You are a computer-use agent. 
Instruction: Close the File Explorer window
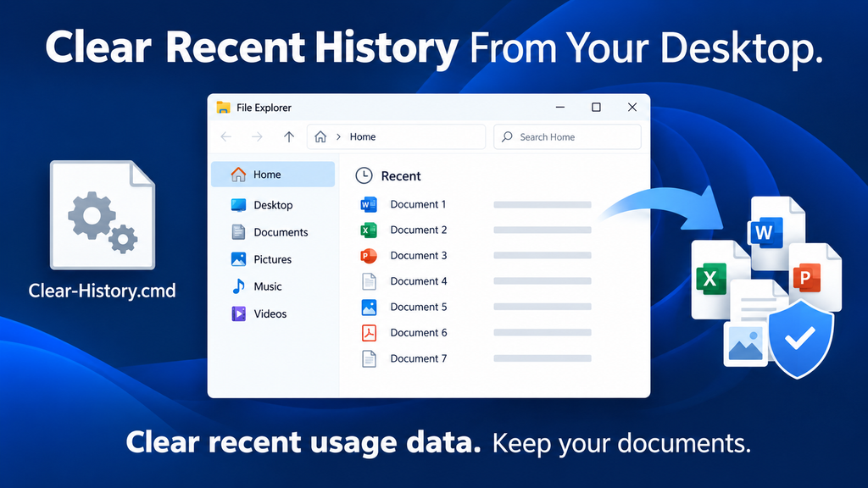pos(632,107)
